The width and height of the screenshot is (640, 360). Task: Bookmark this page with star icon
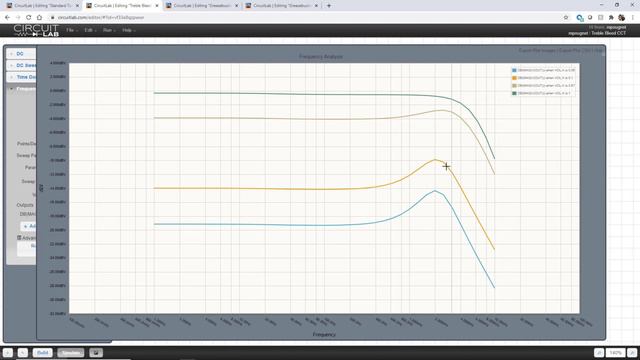(x=566, y=18)
